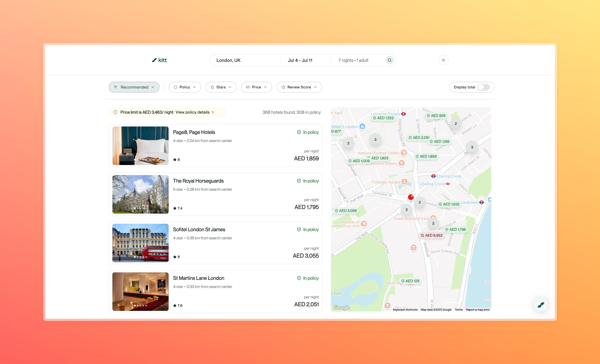600x364 pixels.
Task: Click the Charing Cross underground station icon
Action: point(433,176)
